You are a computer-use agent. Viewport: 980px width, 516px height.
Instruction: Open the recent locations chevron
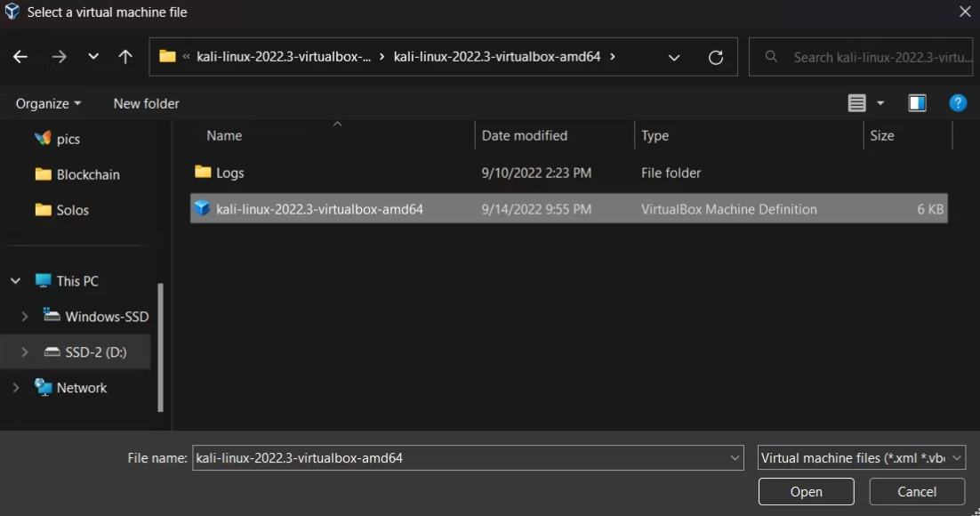point(93,57)
